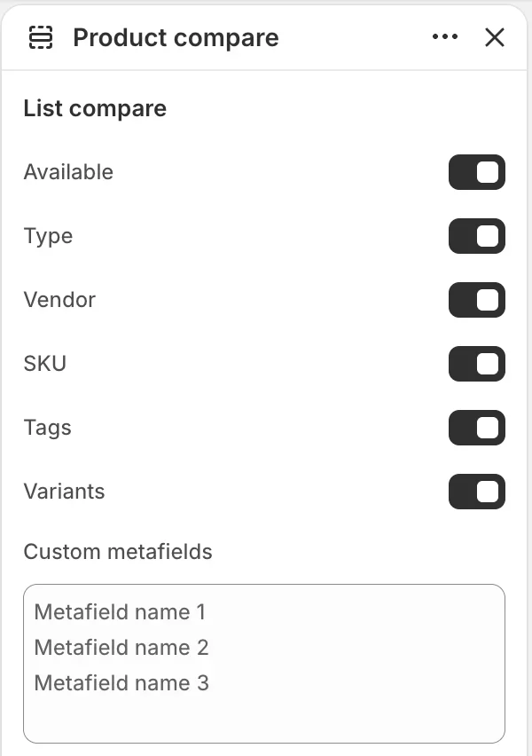532x756 pixels.
Task: Select the Tags setting label
Action: [x=47, y=428]
